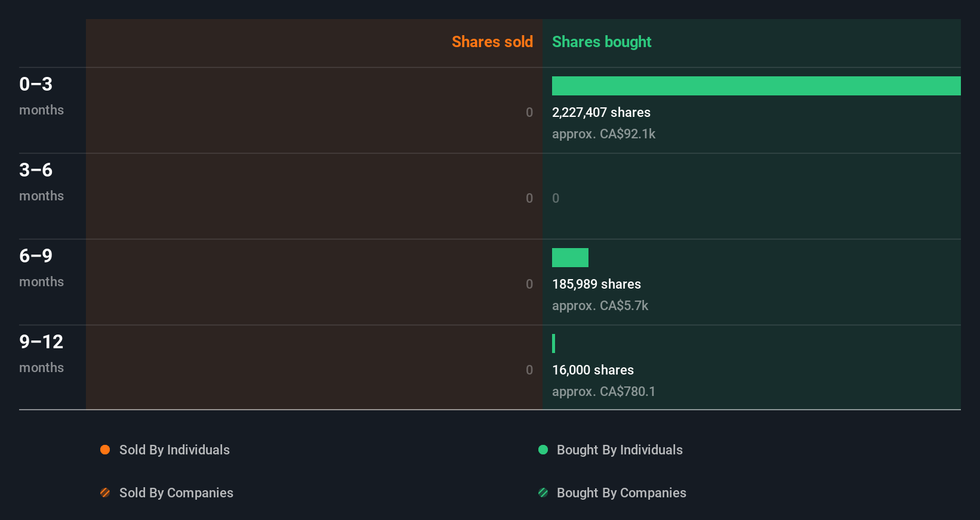
Task: Click the bought 0 in 3–6 months row
Action: 556,199
